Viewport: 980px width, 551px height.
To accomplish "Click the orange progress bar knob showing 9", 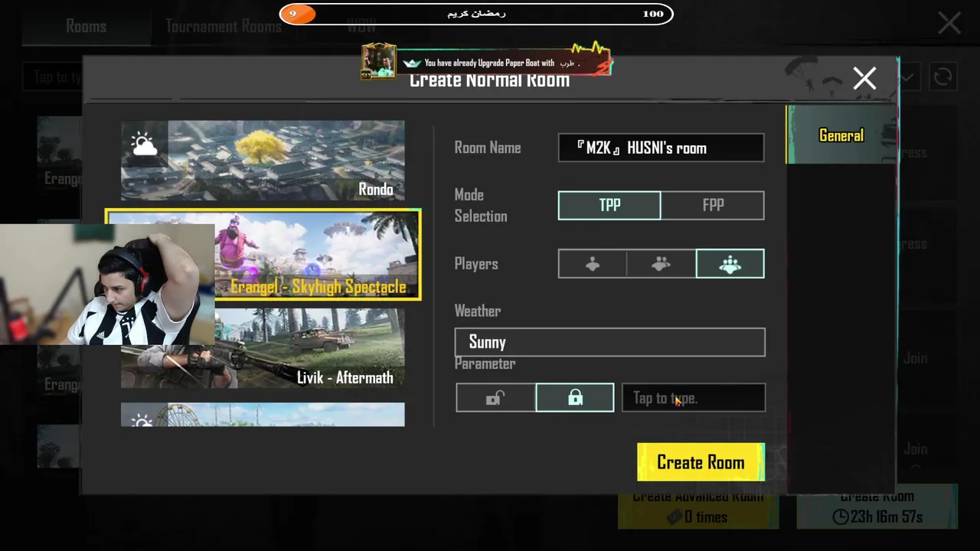I will pyautogui.click(x=297, y=14).
